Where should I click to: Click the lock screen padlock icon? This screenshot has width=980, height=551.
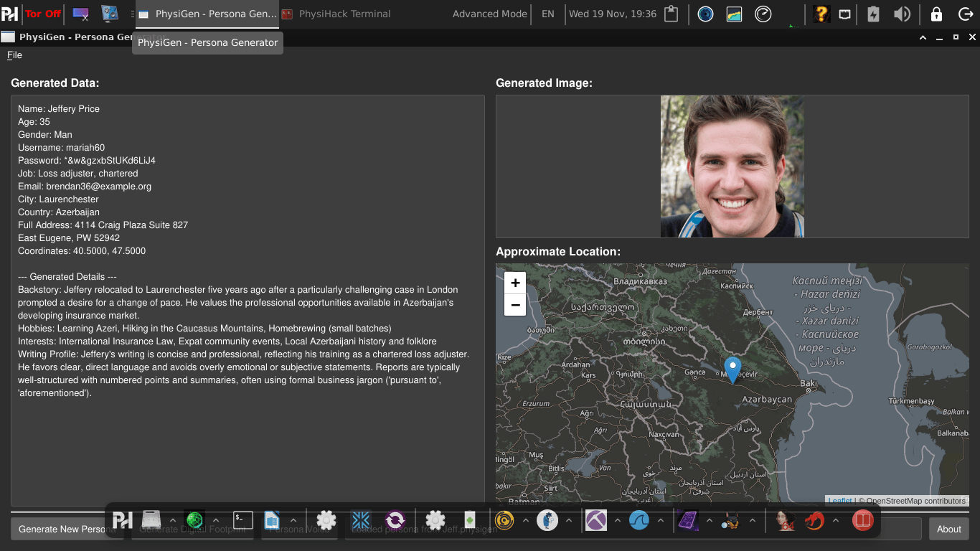point(936,14)
